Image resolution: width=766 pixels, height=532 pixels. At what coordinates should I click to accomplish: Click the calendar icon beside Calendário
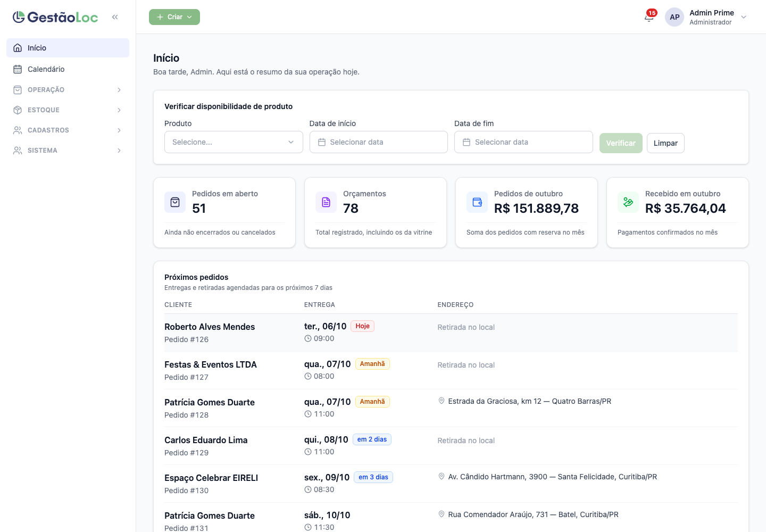click(x=18, y=69)
